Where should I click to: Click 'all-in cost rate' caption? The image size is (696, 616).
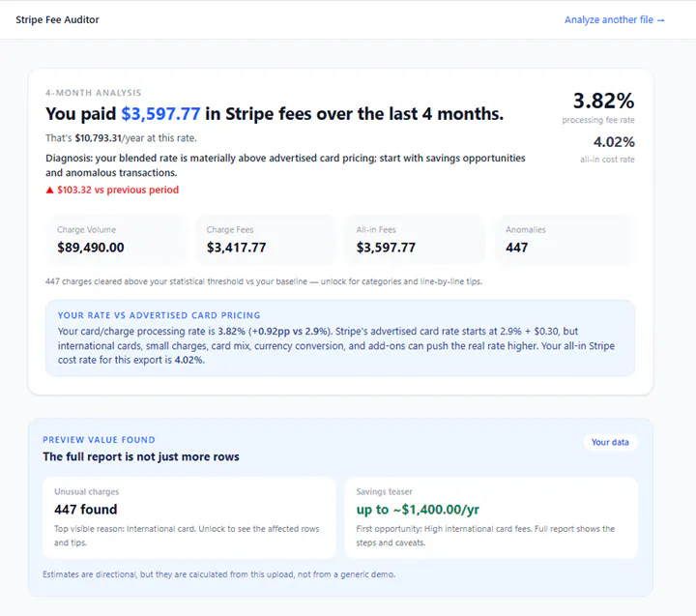pos(607,160)
